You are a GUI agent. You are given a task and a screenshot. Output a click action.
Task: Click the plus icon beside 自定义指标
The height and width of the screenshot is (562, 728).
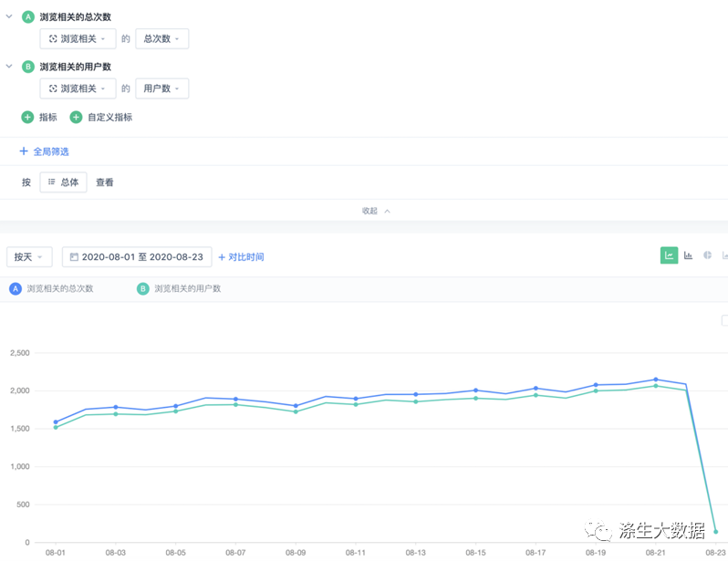(76, 117)
